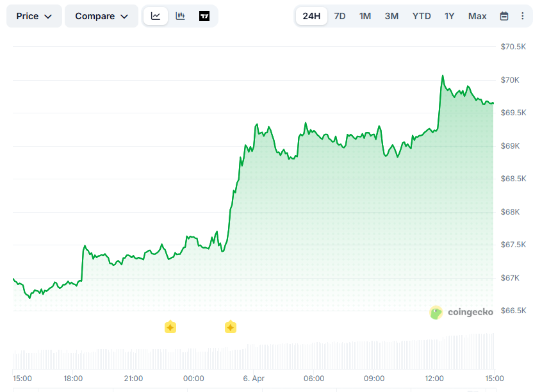Image resolution: width=533 pixels, height=392 pixels.
Task: Click the right yellow star event marker
Action: [x=230, y=327]
